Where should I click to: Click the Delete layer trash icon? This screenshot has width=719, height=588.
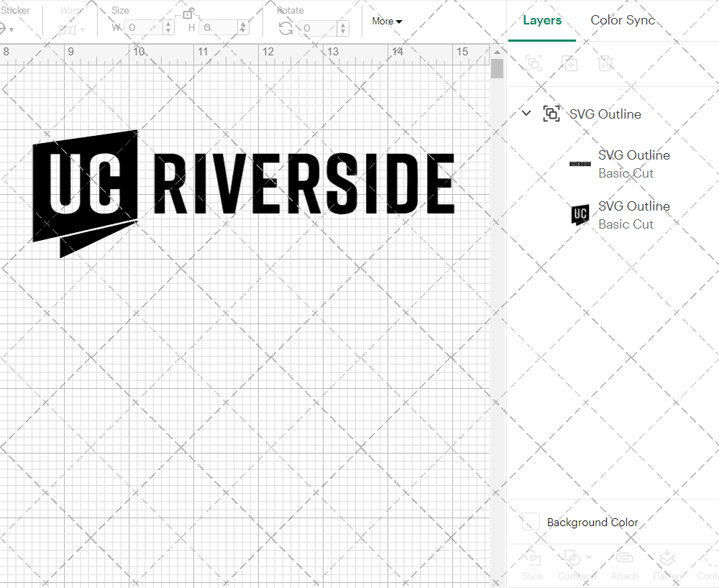605,63
